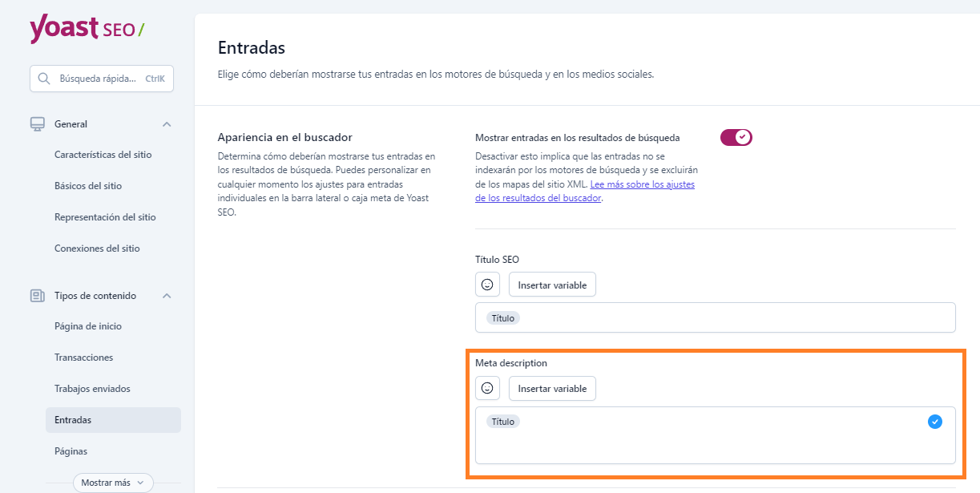This screenshot has height=493, width=980.
Task: Collapse the Tipos de contenido section
Action: pos(167,295)
